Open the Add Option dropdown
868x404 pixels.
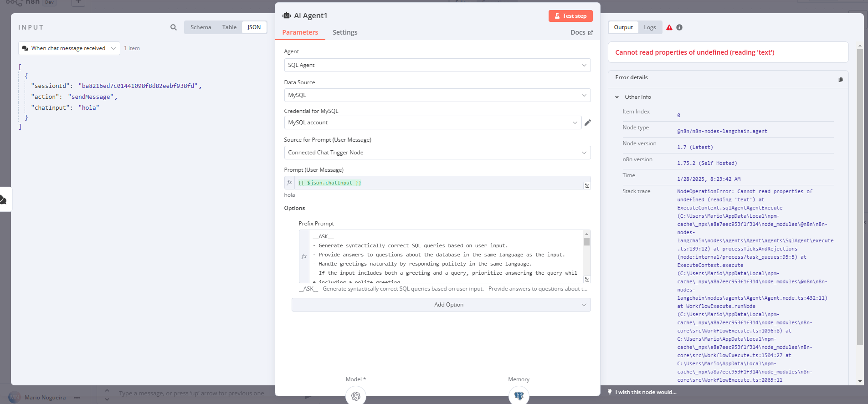pyautogui.click(x=441, y=305)
